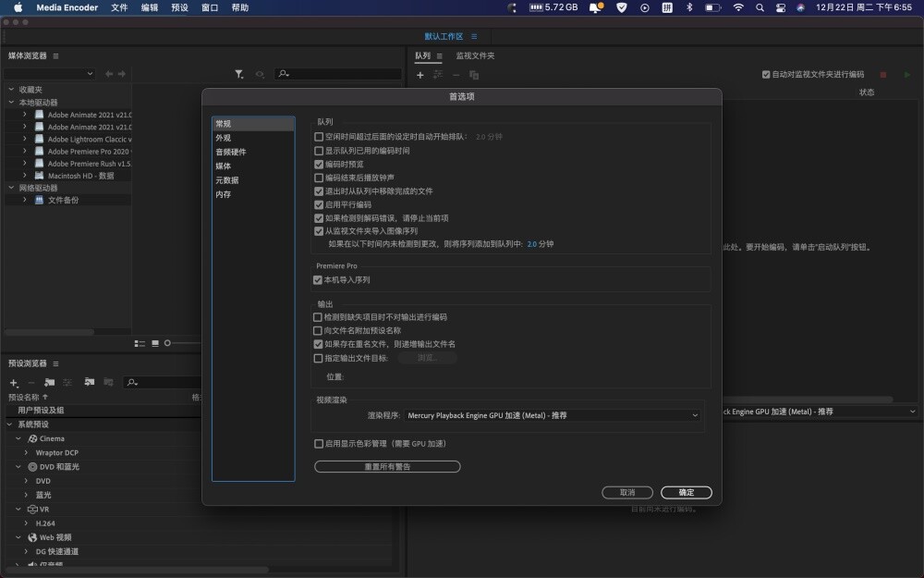Click the 确定 button in preferences
Screen dimensions: 924x578
coord(687,493)
